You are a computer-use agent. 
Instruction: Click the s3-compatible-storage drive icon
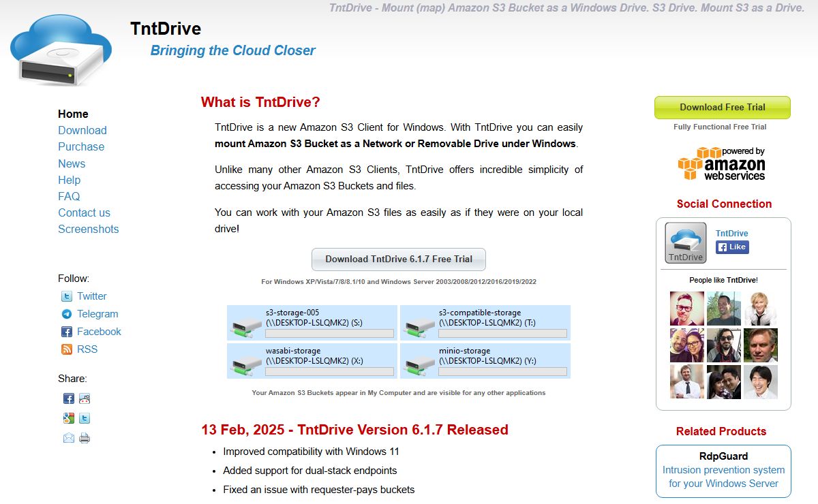[x=419, y=326]
